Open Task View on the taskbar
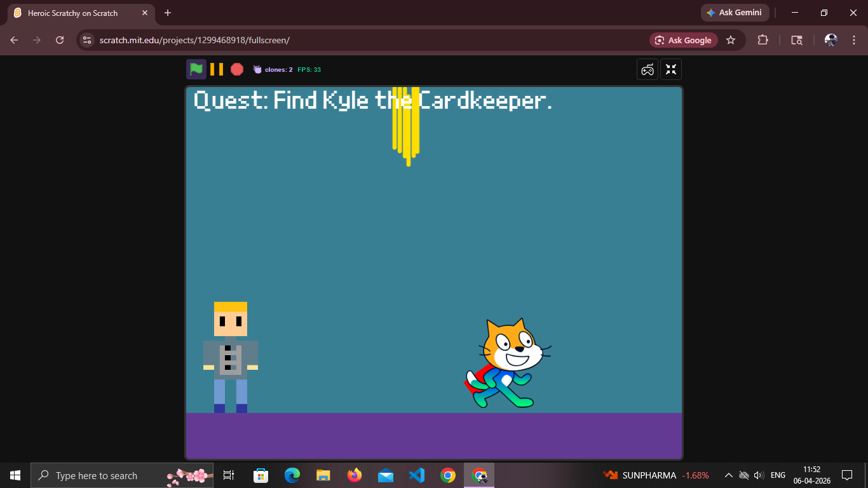This screenshot has height=488, width=868. coord(229,475)
